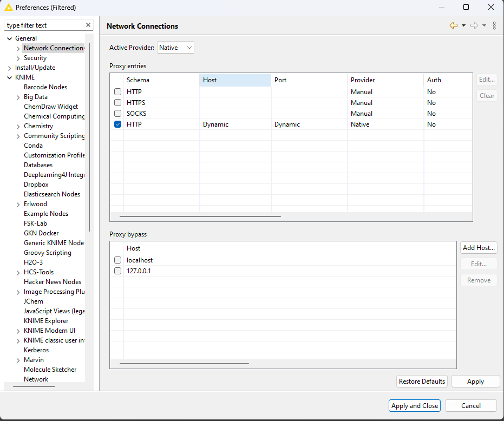Image resolution: width=504 pixels, height=421 pixels.
Task: Expand the Security tree item
Action: pos(18,58)
